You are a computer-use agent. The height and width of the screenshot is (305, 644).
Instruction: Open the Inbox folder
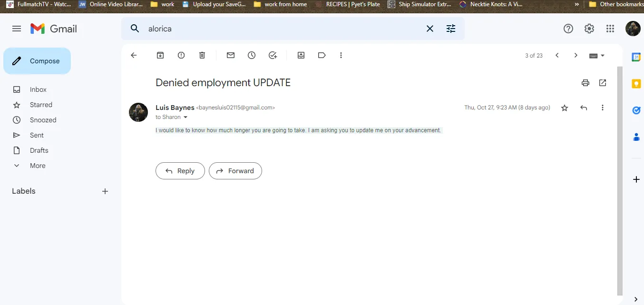[38, 89]
